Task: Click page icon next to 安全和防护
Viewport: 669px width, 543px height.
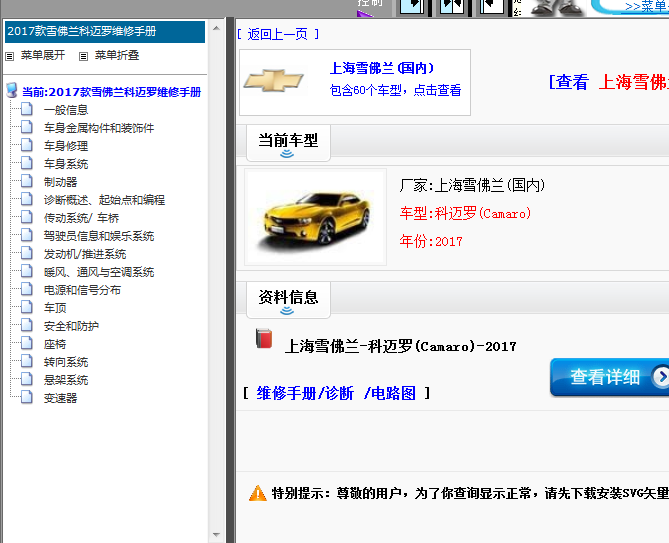Action: pyautogui.click(x=26, y=325)
